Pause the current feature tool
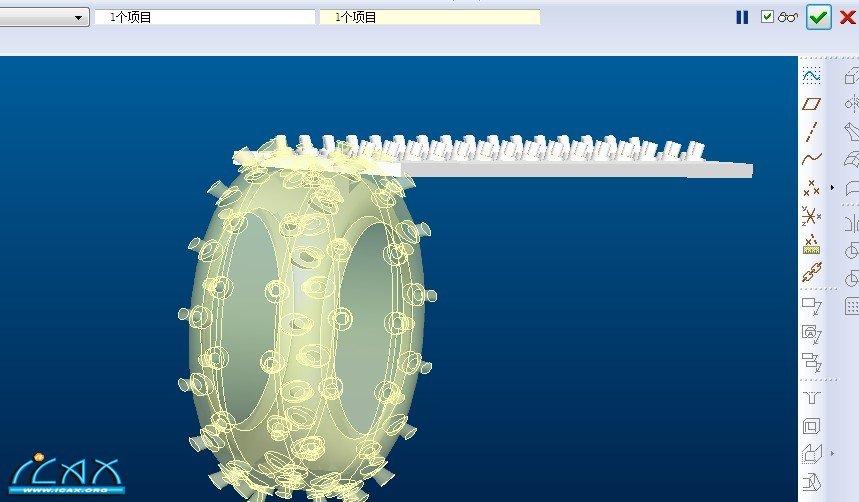The height and width of the screenshot is (502, 859). [x=742, y=18]
